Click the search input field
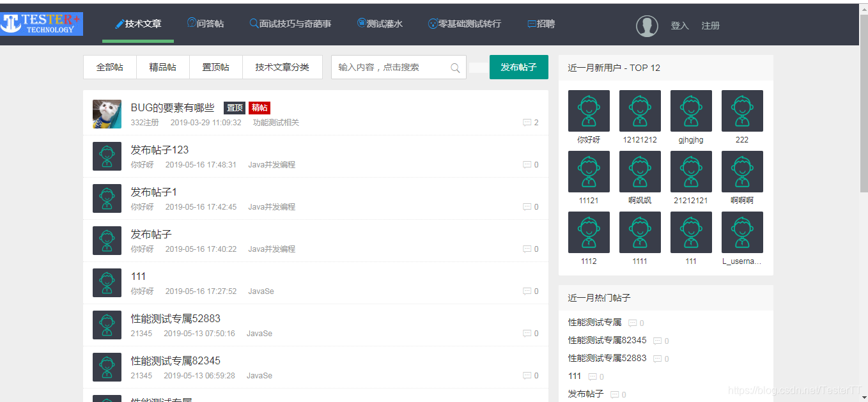The width and height of the screenshot is (868, 402). click(390, 67)
